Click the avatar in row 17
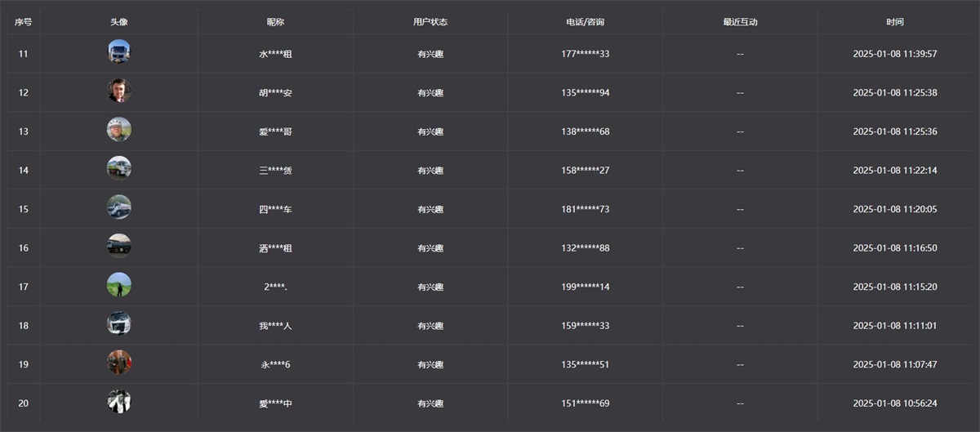The width and height of the screenshot is (980, 432). pyautogui.click(x=119, y=285)
